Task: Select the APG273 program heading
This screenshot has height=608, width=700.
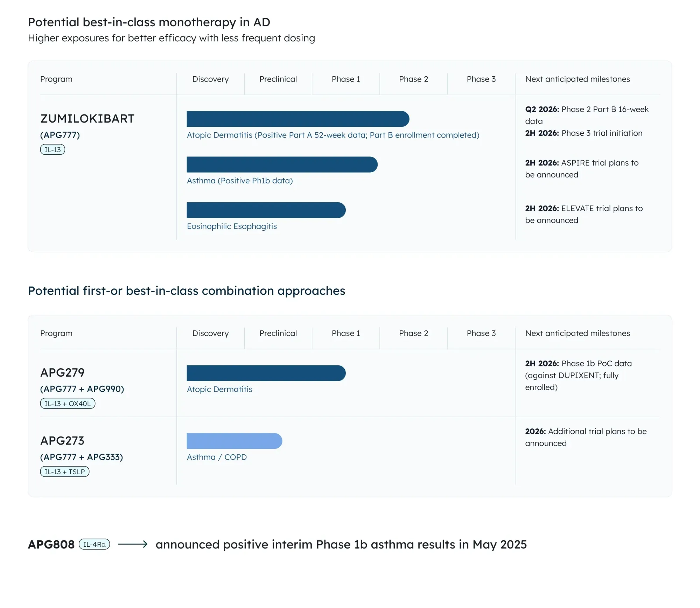Action: 62,441
